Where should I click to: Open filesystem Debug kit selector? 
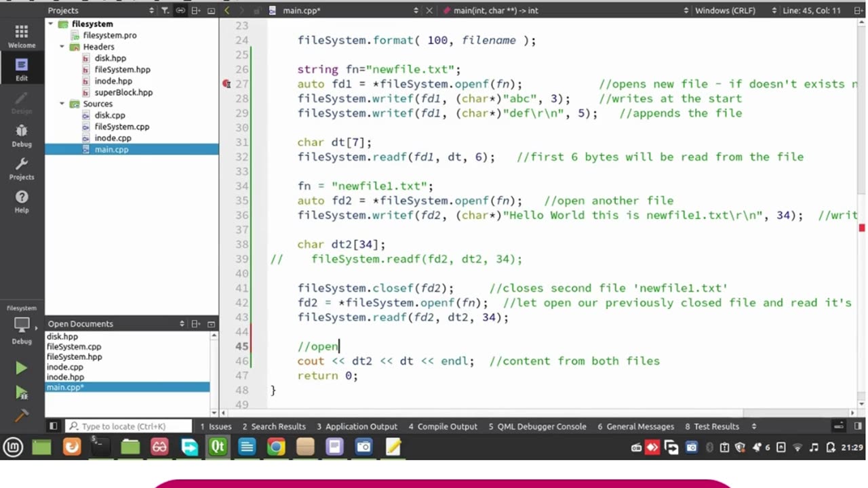click(22, 324)
